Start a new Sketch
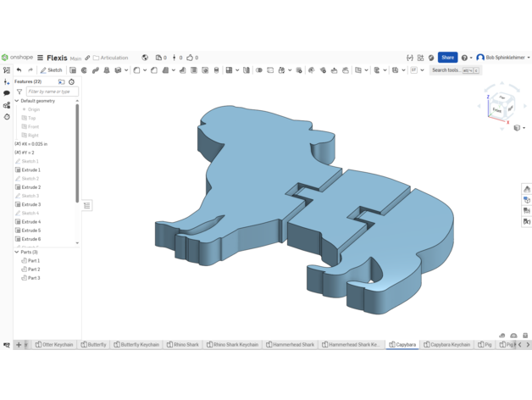532x400 pixels. click(52, 70)
